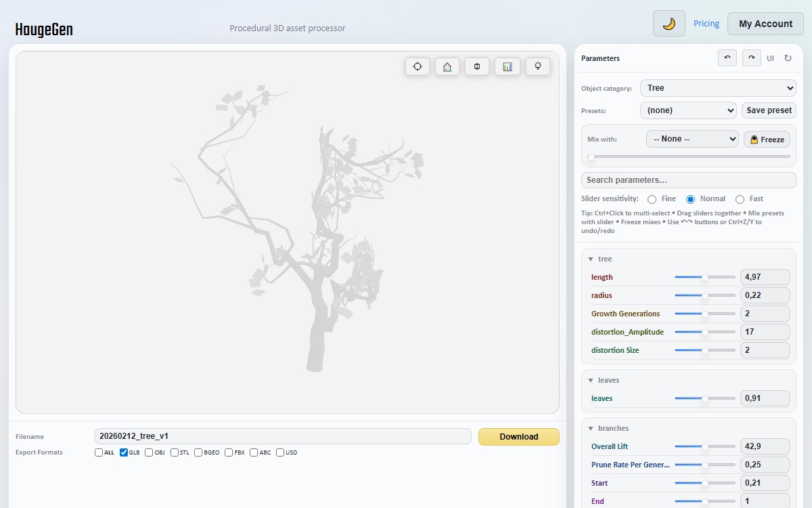Viewport: 812px width, 508px height.
Task: Click the radius slider track
Action: click(704, 295)
